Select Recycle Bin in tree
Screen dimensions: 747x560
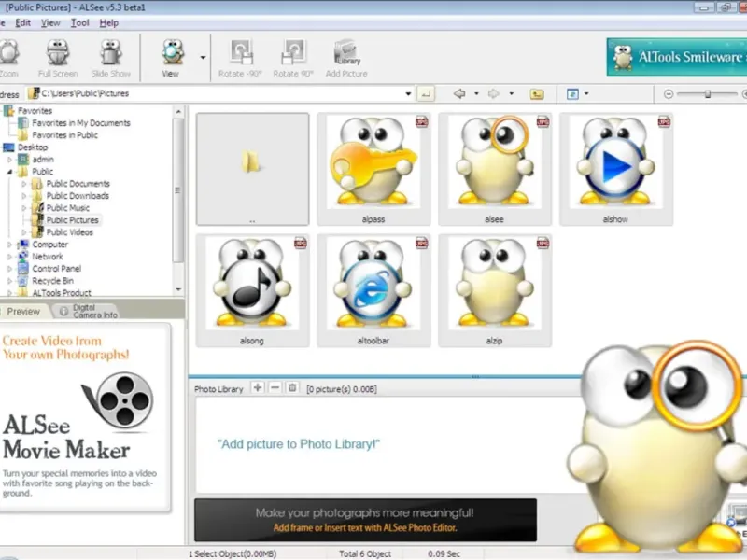52,281
